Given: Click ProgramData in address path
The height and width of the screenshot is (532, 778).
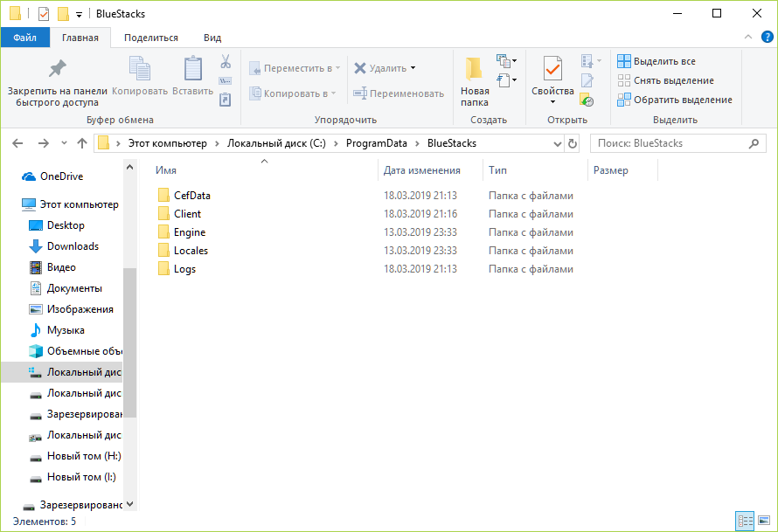Looking at the screenshot, I should pos(377,143).
